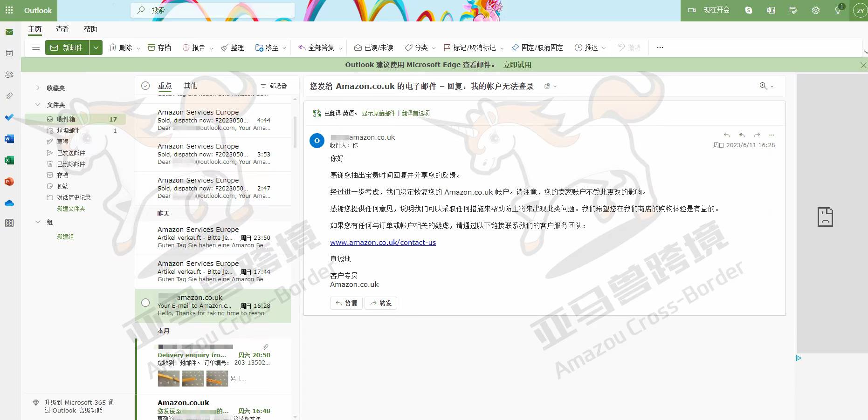Image resolution: width=868 pixels, height=420 pixels.
Task: Click the forward arrow icon in message header
Action: [757, 135]
